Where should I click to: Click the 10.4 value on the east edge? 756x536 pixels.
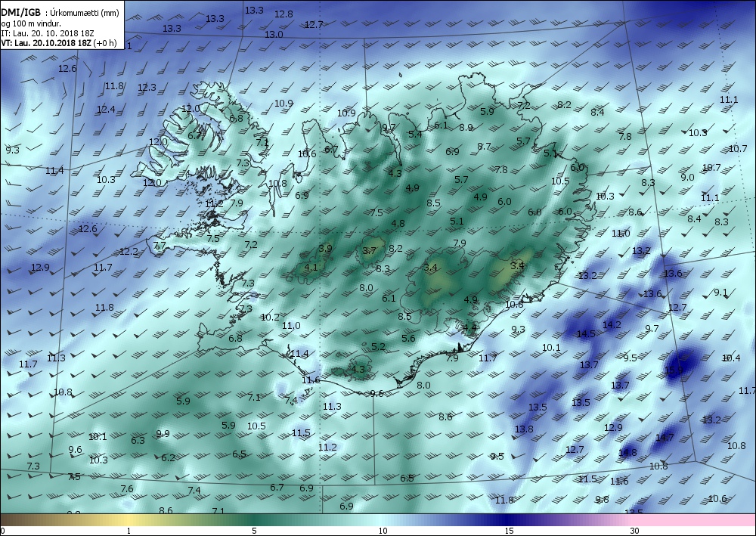click(731, 358)
